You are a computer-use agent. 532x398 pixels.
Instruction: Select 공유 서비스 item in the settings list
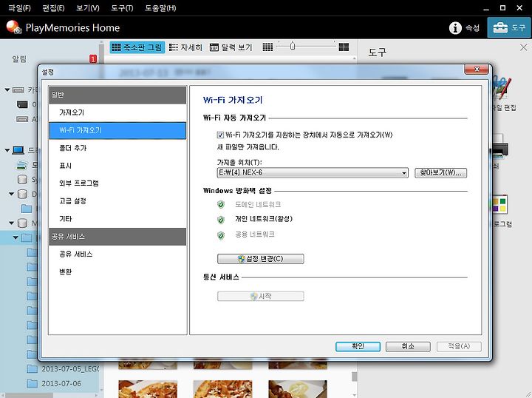[x=117, y=254]
